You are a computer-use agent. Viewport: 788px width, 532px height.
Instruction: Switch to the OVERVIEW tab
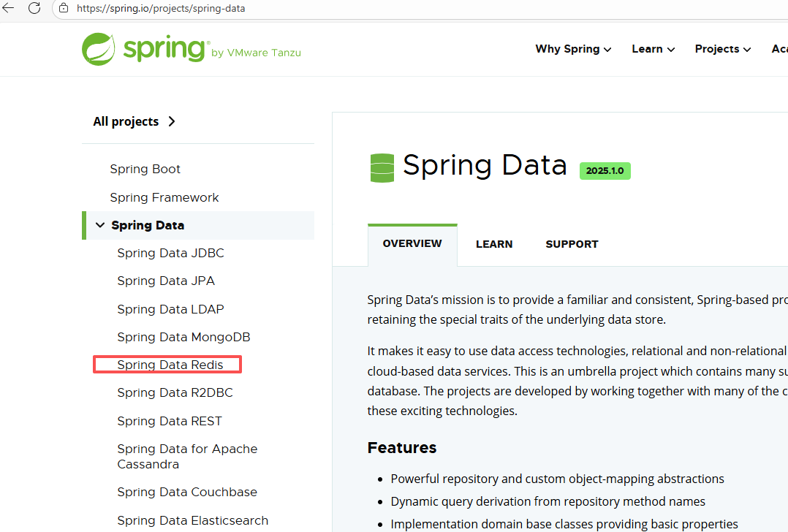(412, 243)
